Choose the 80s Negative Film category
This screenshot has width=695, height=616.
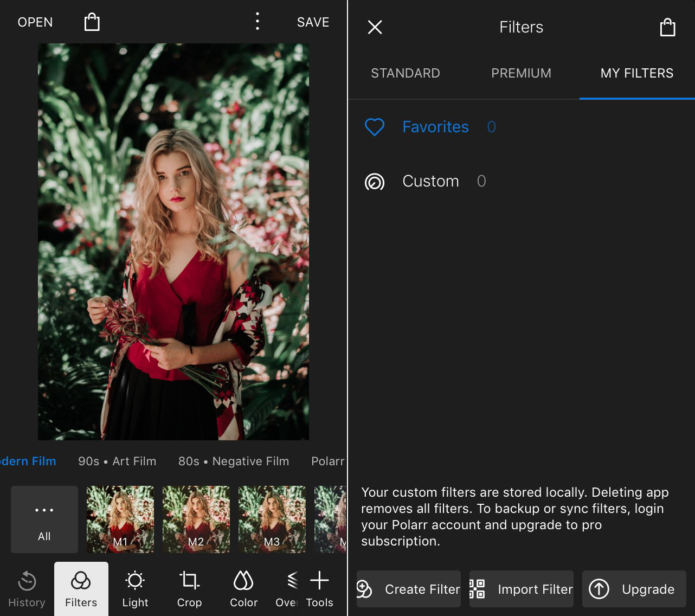234,461
